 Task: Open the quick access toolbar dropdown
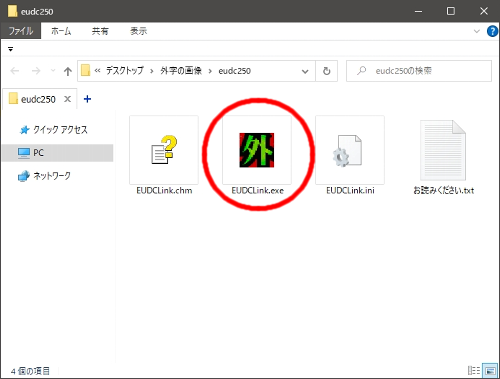[x=11, y=49]
